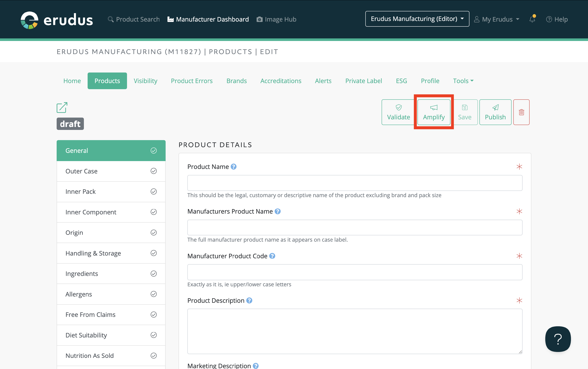Click checkmark circle on Outer Case row
The width and height of the screenshot is (588, 369).
[153, 171]
